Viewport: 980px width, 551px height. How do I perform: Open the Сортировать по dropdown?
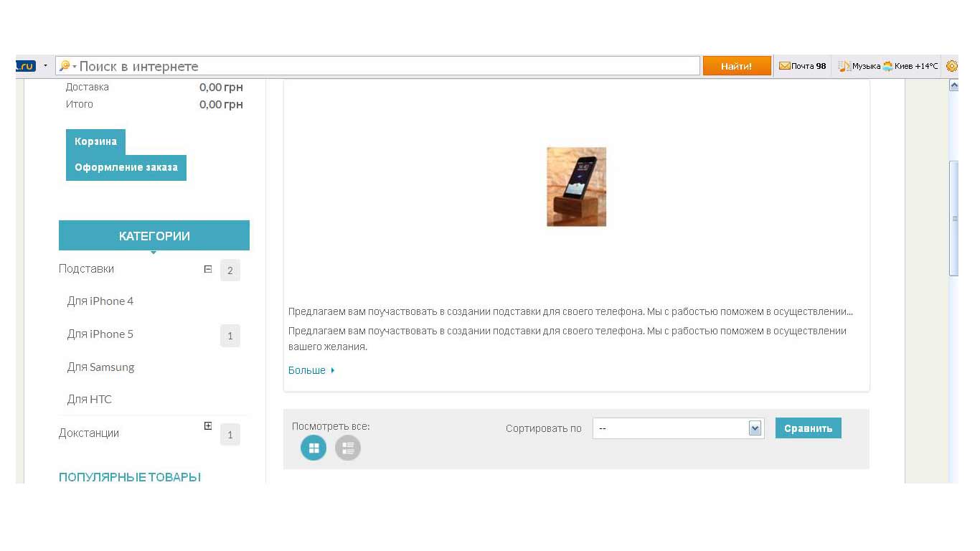coord(678,428)
